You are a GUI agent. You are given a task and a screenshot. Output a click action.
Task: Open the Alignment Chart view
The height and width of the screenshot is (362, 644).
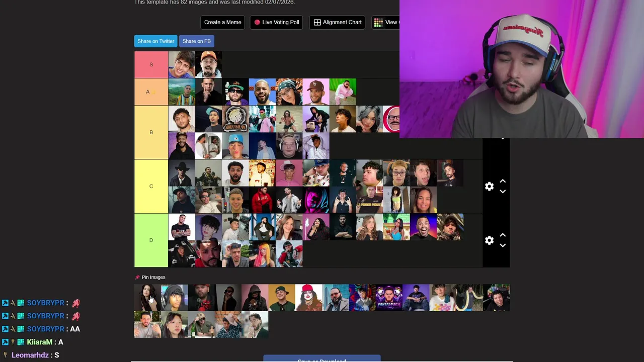click(338, 22)
